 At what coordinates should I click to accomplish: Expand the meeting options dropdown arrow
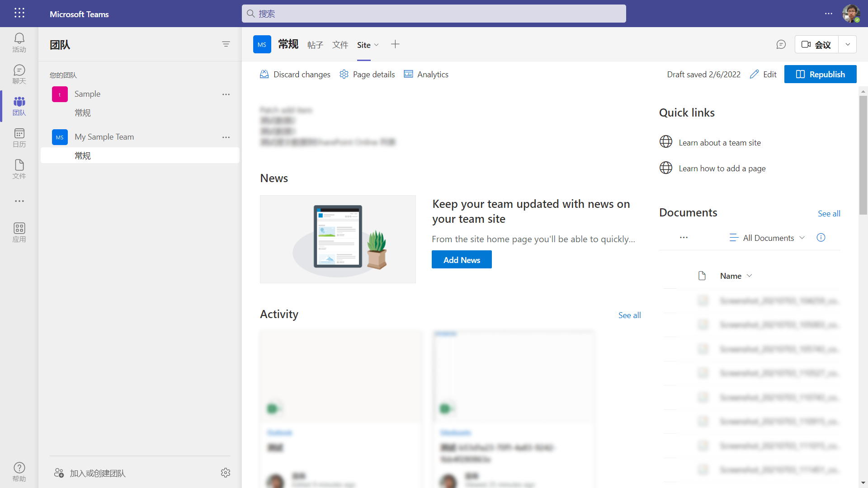click(x=848, y=44)
